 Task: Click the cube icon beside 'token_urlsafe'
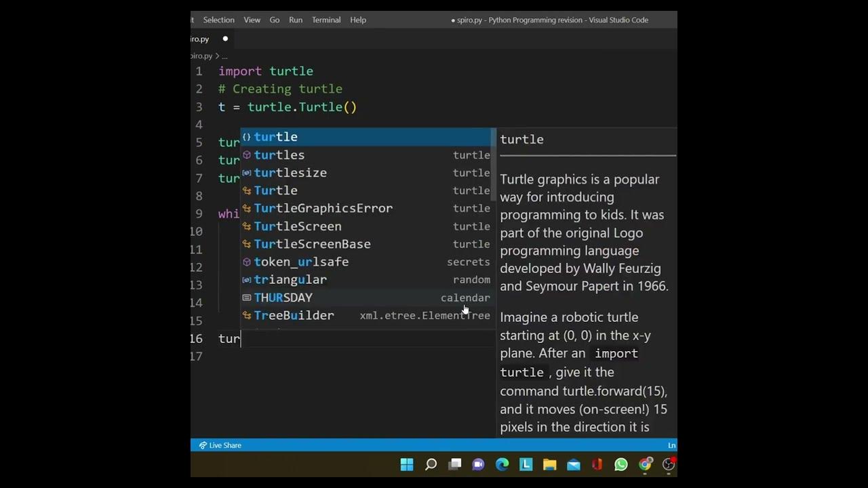pos(247,262)
